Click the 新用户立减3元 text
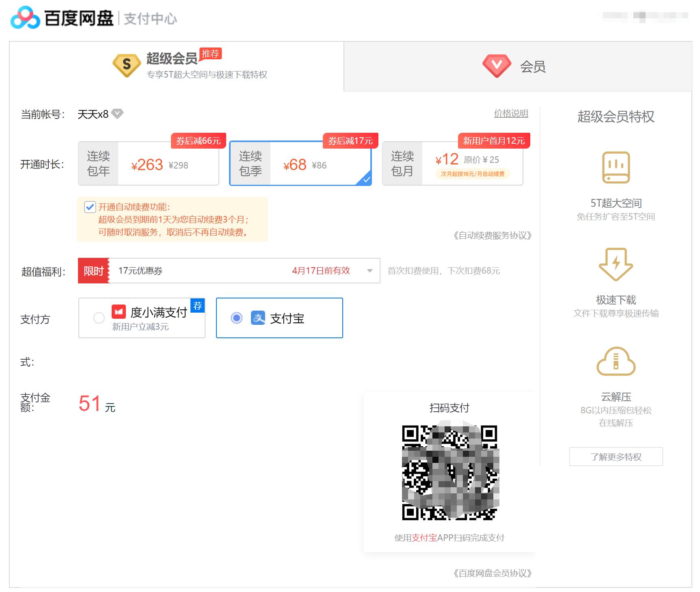The width and height of the screenshot is (700, 592). tap(140, 327)
